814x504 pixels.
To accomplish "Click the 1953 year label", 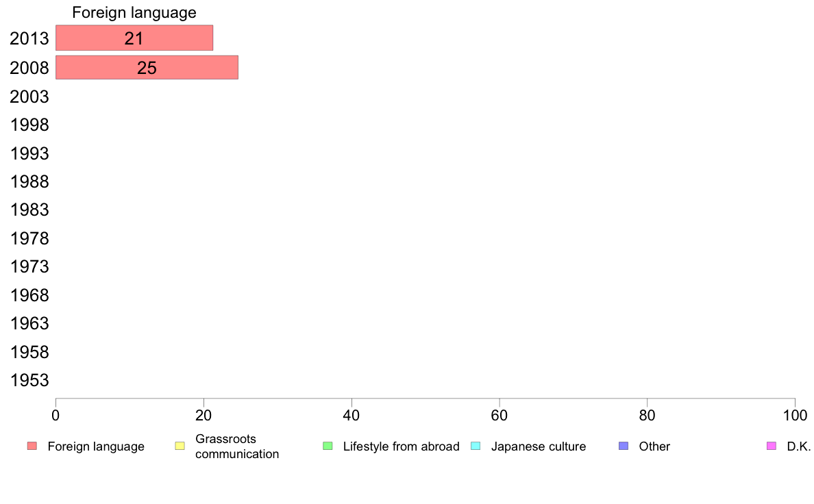I will pyautogui.click(x=29, y=381).
